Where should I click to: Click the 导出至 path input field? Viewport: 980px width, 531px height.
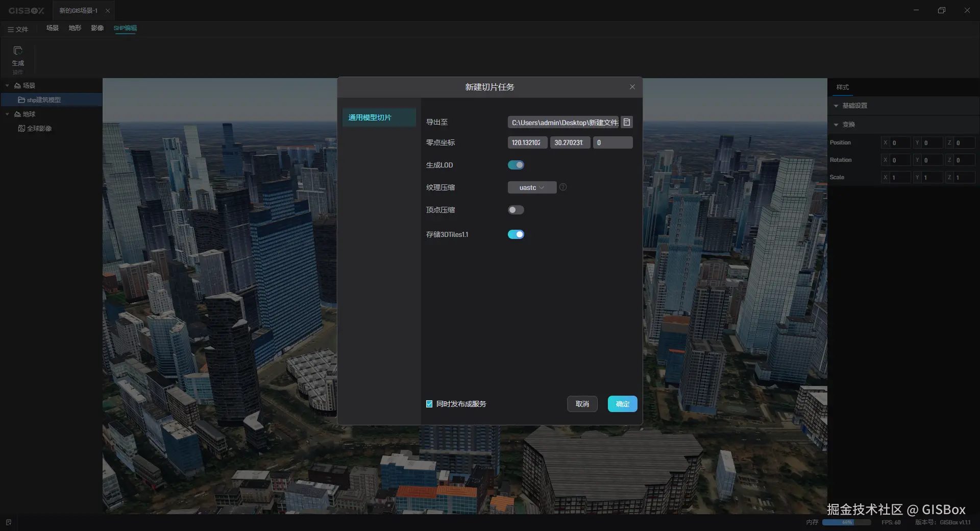click(563, 122)
